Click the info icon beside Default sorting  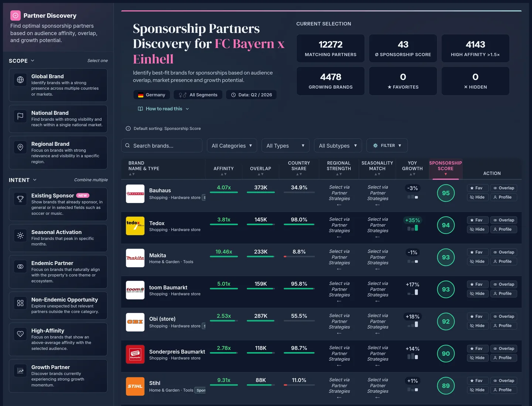coord(128,128)
